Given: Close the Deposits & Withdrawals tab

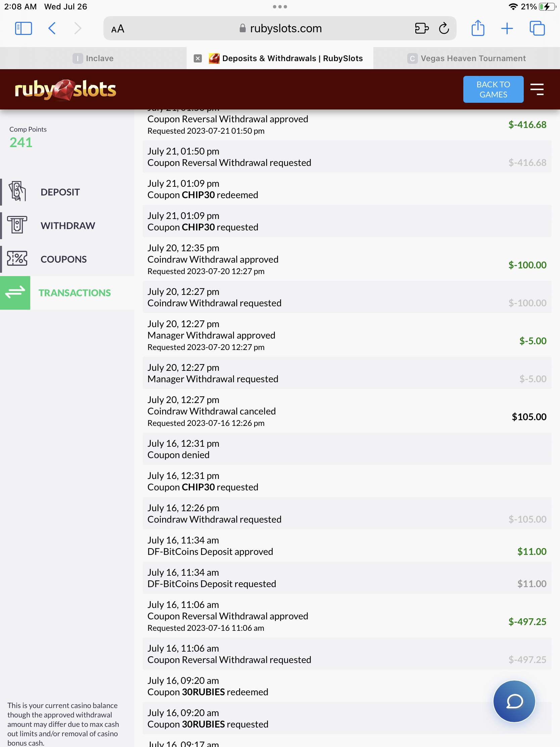Looking at the screenshot, I should tap(198, 58).
